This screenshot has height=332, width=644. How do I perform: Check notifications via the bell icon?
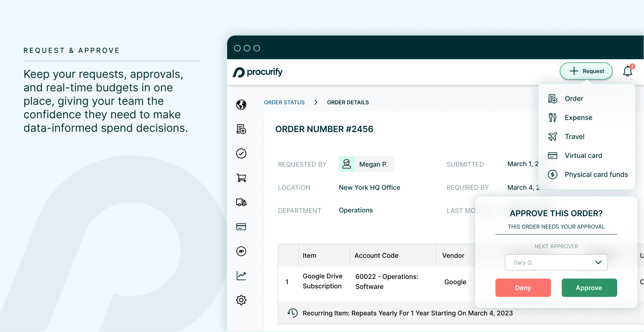coord(628,71)
